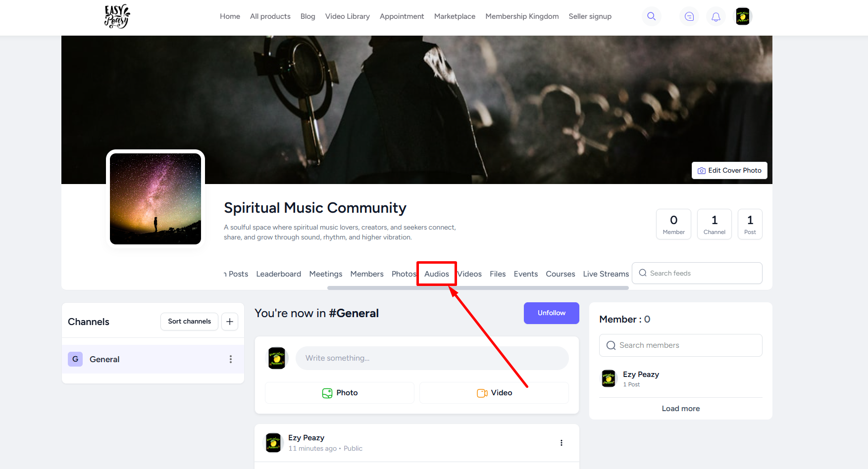Click Edit Cover Photo button
Screen dimensions: 868x469
tap(729, 171)
